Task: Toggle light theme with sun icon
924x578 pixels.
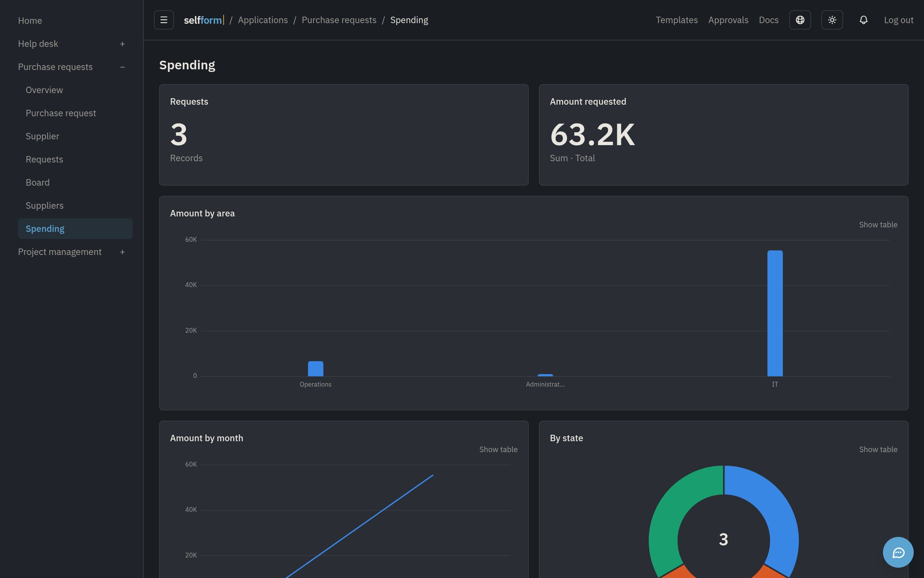Action: click(832, 20)
